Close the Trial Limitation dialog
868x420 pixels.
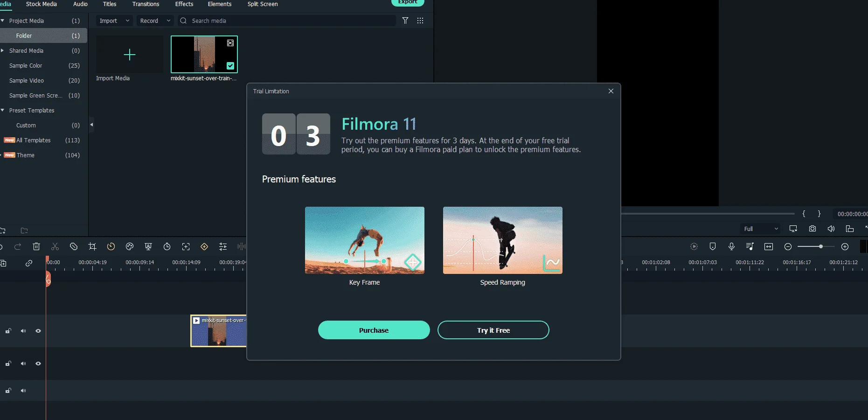point(611,91)
